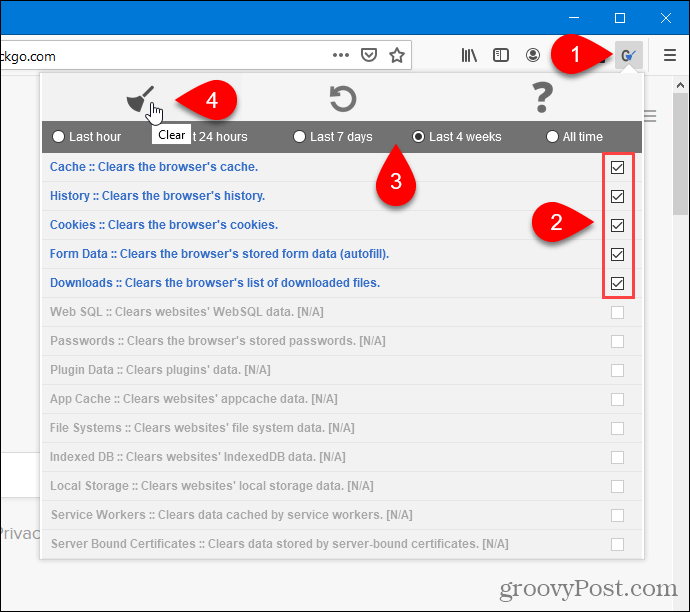Image resolution: width=690 pixels, height=612 pixels.
Task: Toggle the sidebar icon in toolbar
Action: 501,55
